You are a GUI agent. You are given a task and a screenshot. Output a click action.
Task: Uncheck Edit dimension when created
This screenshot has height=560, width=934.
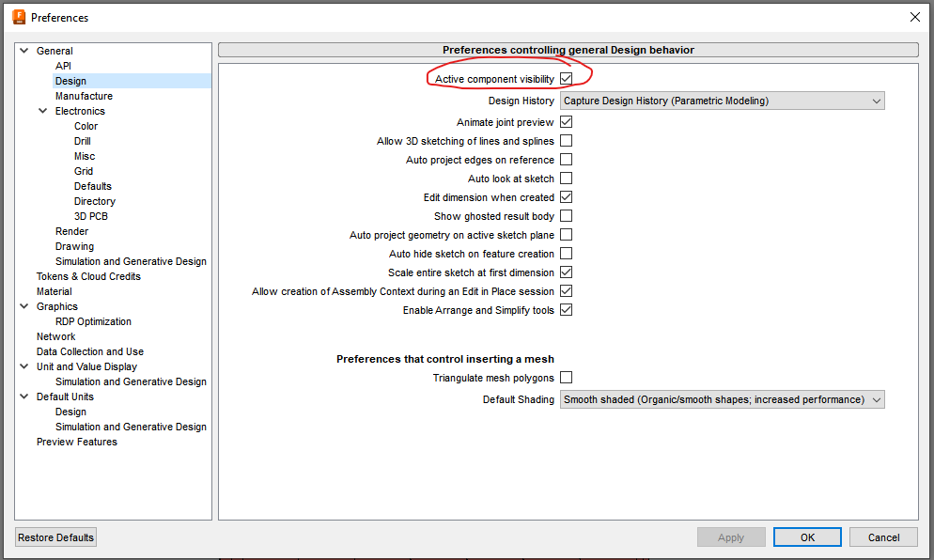click(x=566, y=196)
